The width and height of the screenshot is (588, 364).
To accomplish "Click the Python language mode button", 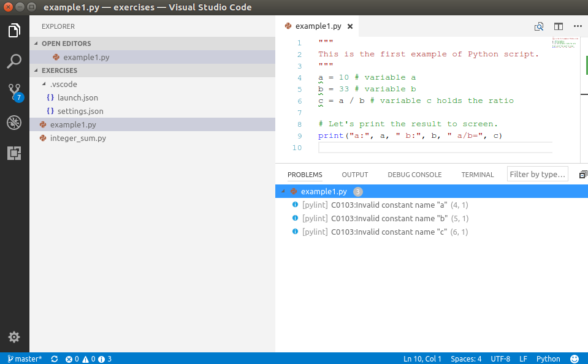I will point(548,359).
